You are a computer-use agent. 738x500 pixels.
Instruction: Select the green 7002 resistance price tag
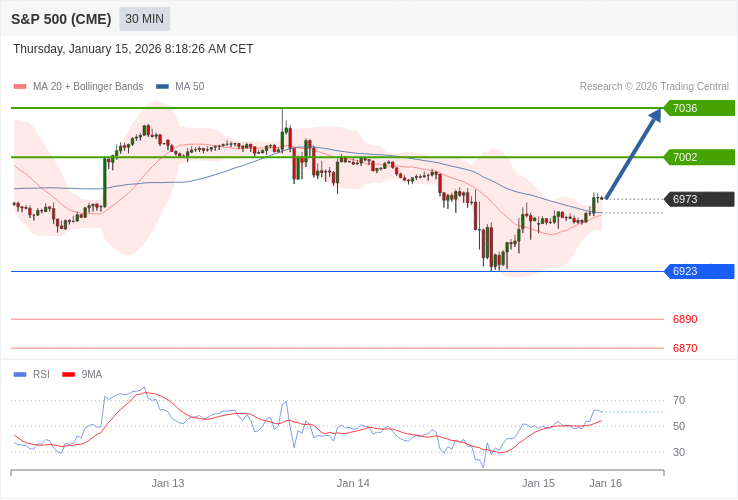coord(699,157)
